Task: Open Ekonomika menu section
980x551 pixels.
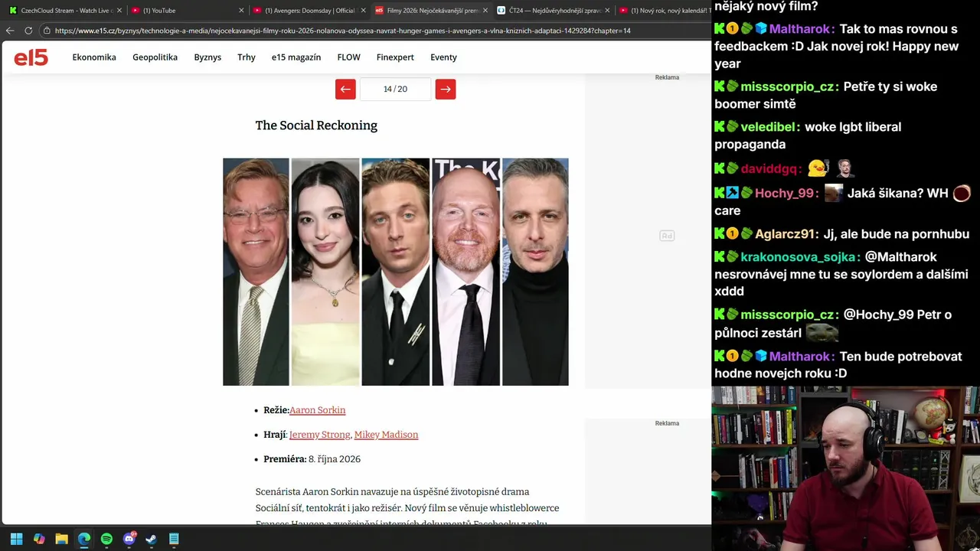Action: point(94,57)
